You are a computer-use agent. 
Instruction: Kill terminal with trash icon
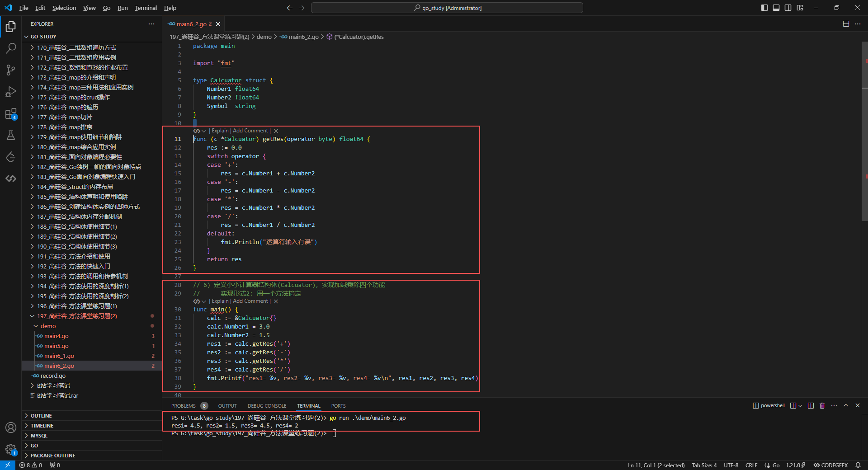tap(822, 406)
